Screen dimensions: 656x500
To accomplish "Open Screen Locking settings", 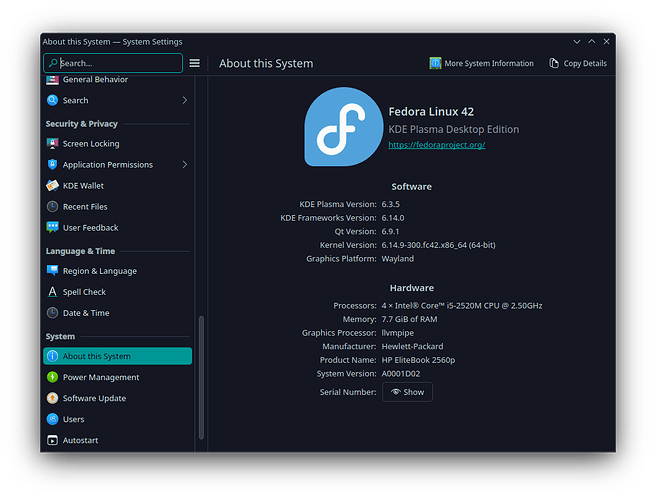I will tap(118, 144).
